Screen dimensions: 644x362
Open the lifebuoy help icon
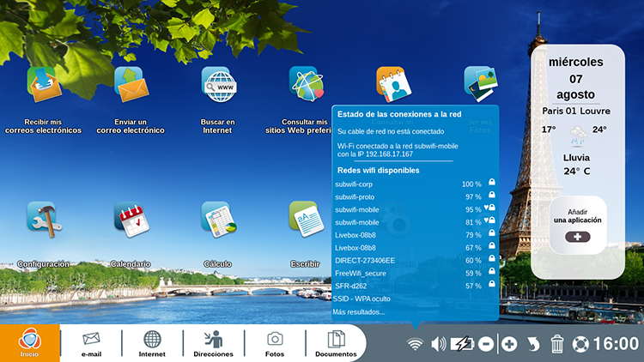pyautogui.click(x=581, y=344)
